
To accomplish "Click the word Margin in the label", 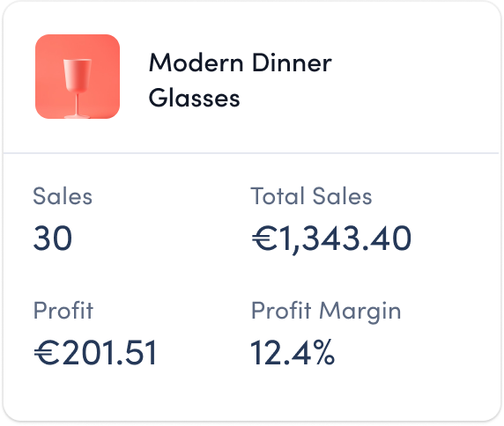I will click(360, 312).
